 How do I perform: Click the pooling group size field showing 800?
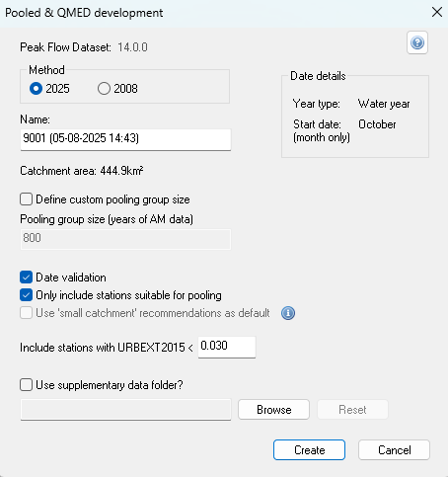(125, 239)
